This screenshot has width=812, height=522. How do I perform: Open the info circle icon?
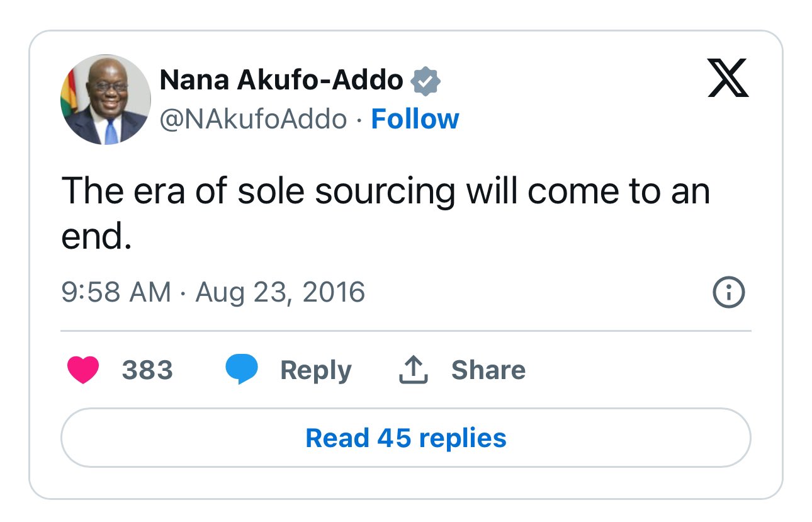[728, 293]
